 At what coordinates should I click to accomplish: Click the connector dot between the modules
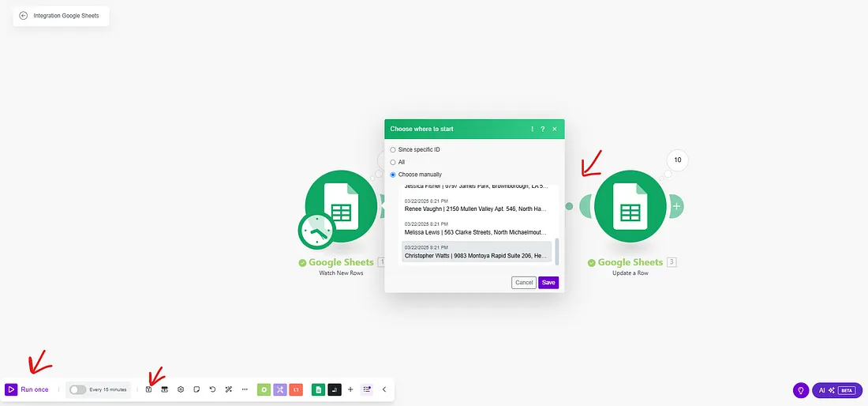(x=569, y=206)
